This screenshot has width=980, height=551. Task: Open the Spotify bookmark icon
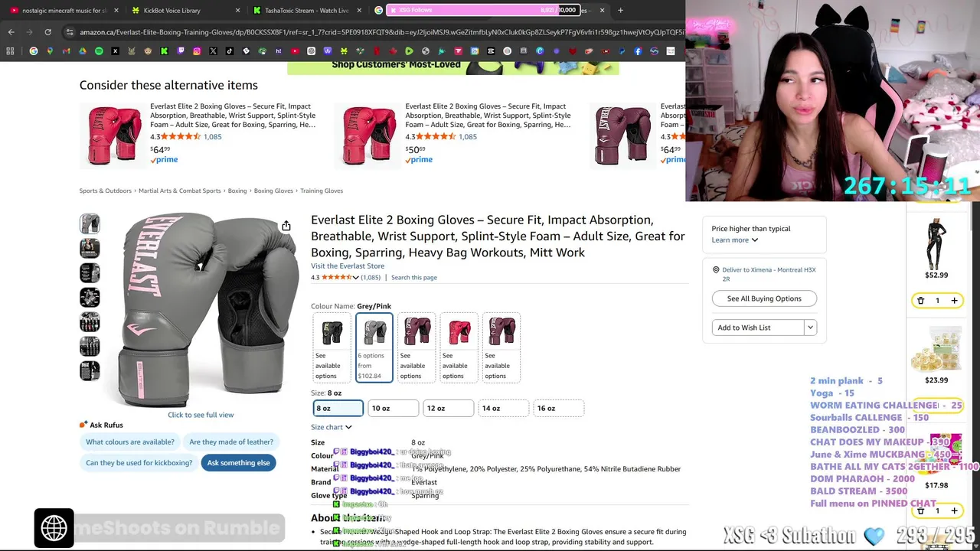click(99, 51)
